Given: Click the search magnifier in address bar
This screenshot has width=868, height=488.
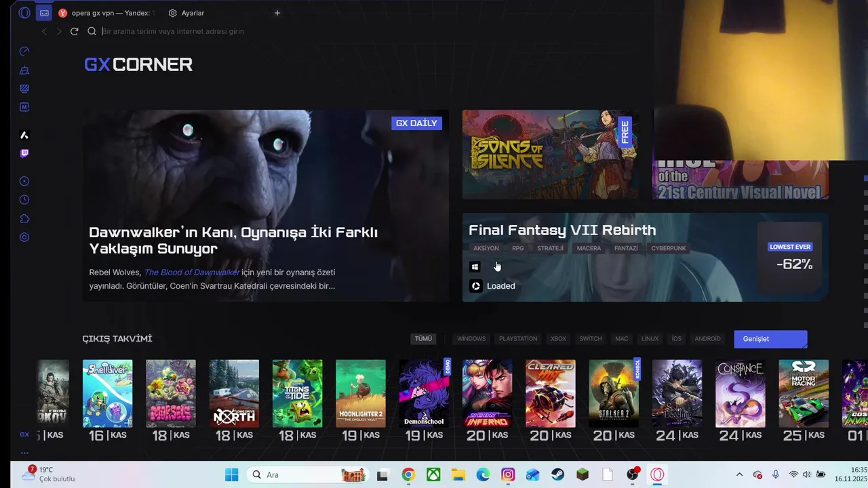Looking at the screenshot, I should point(92,31).
